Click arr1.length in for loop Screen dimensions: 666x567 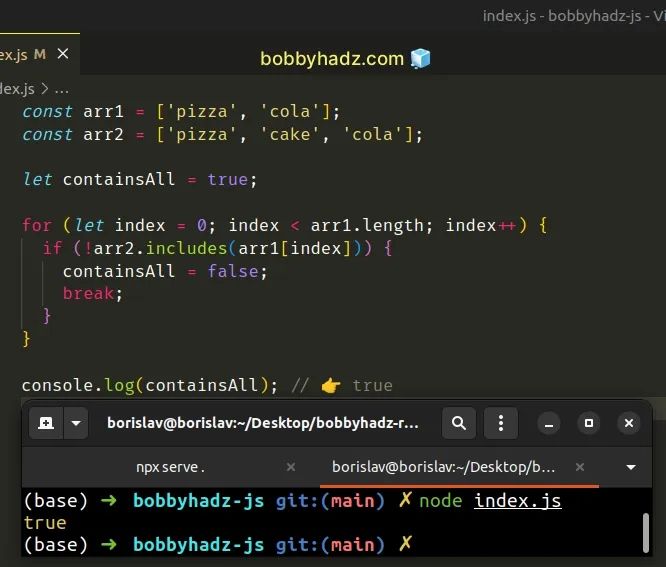367,225
